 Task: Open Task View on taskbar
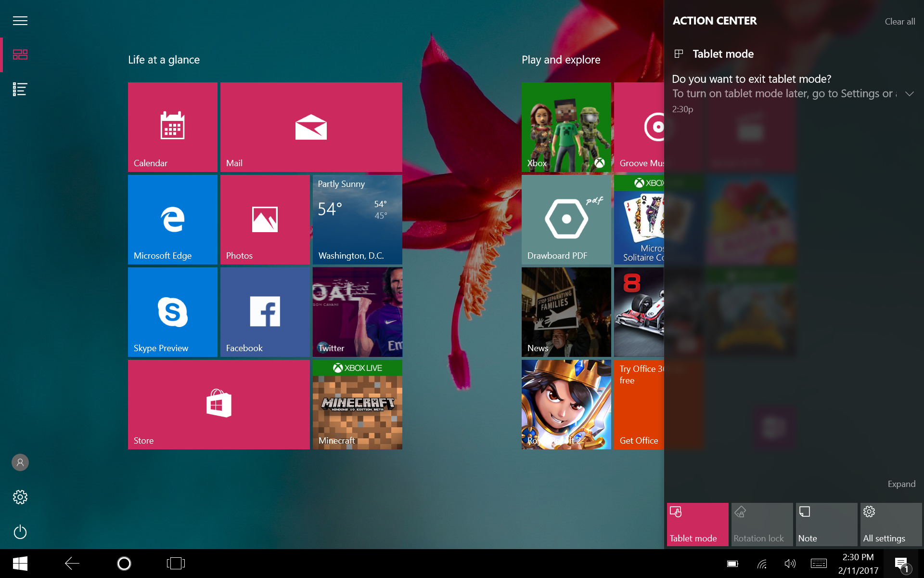point(176,564)
